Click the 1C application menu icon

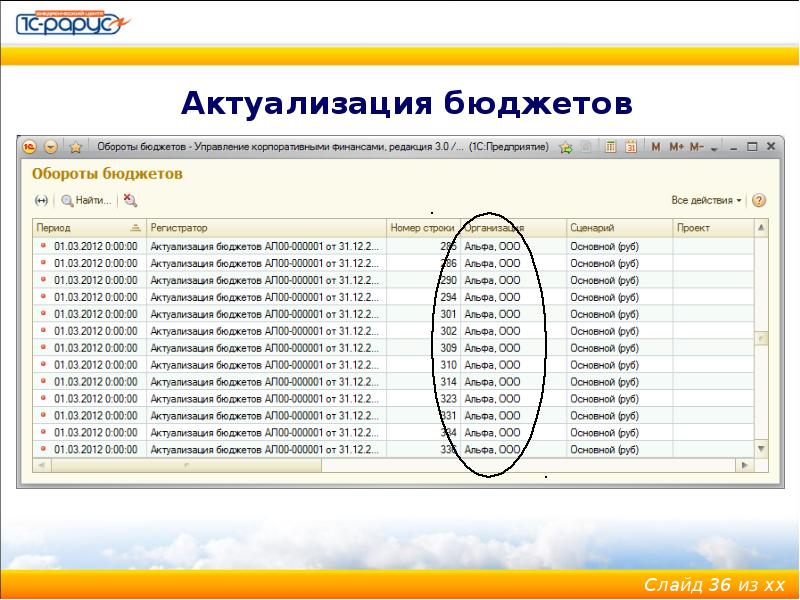[x=29, y=147]
